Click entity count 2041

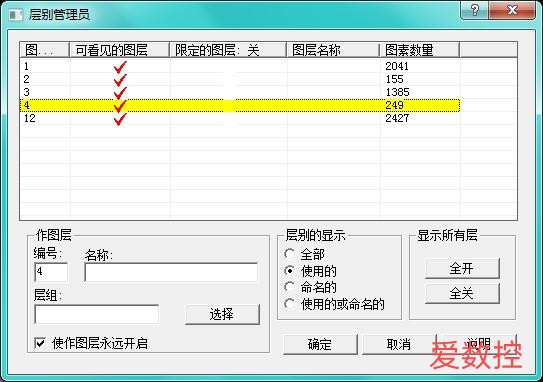click(397, 66)
